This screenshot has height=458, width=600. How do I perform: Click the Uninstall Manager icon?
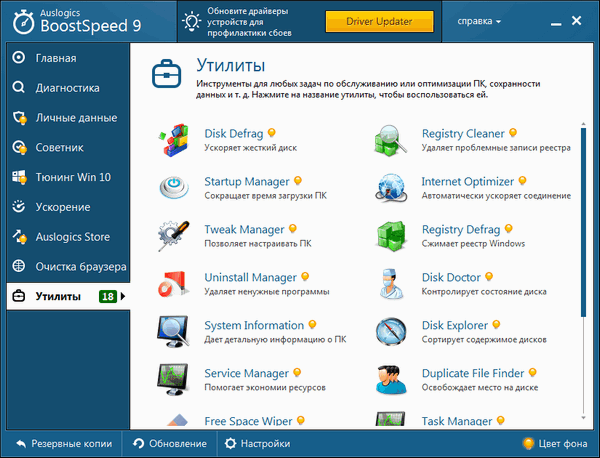point(176,285)
